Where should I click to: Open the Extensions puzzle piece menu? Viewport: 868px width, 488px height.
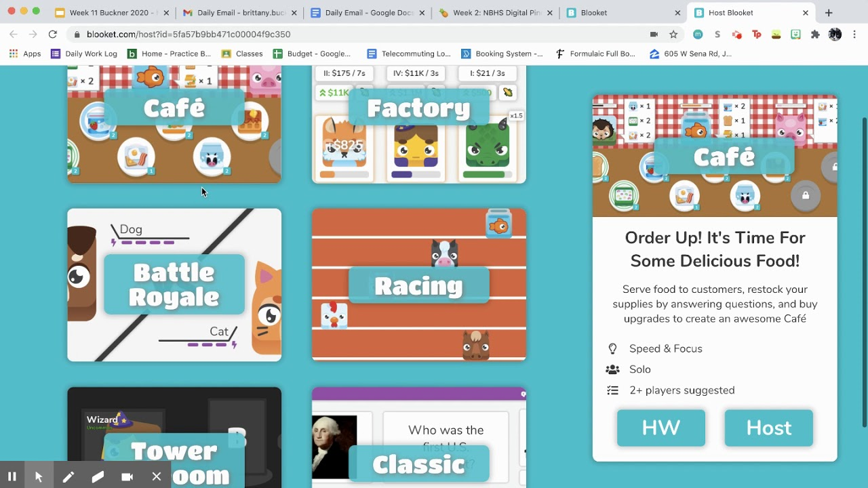tap(815, 34)
